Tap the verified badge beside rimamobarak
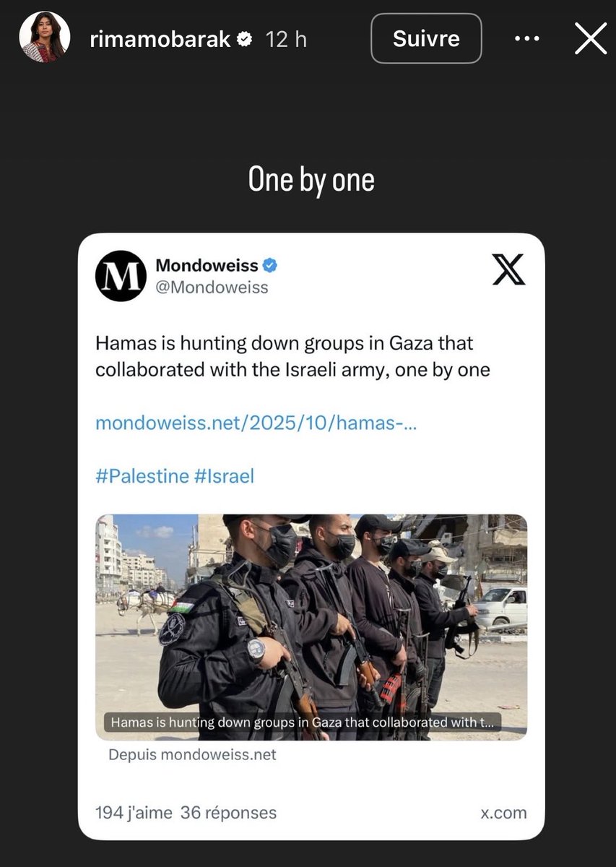Image resolution: width=616 pixels, height=867 pixels. pos(246,39)
